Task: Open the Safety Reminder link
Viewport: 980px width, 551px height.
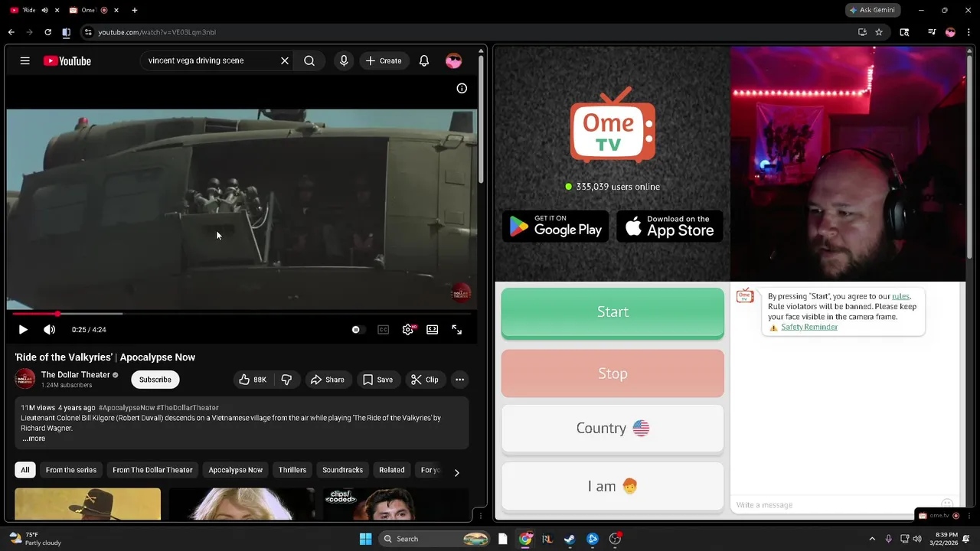Action: 809,327
